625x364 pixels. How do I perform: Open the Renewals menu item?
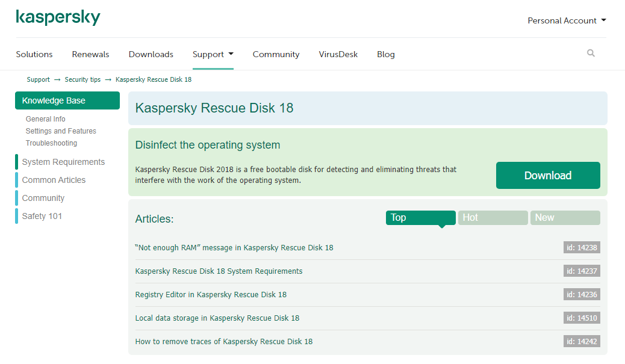pyautogui.click(x=90, y=54)
